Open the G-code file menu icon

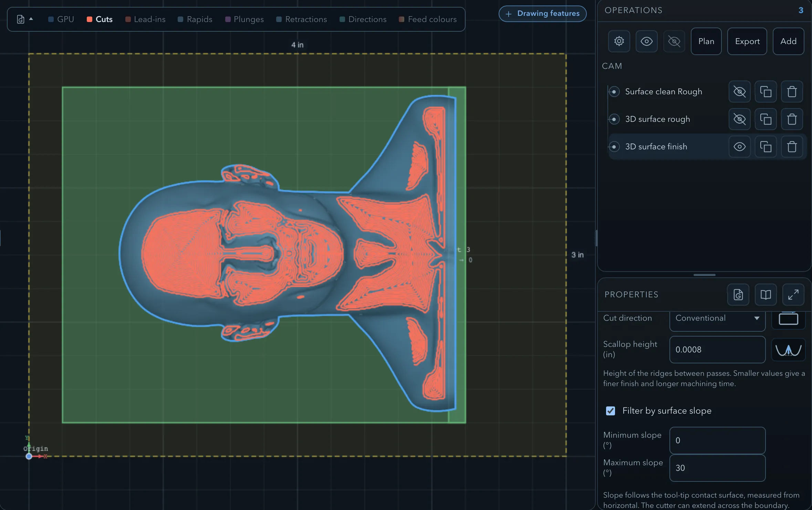pos(21,19)
